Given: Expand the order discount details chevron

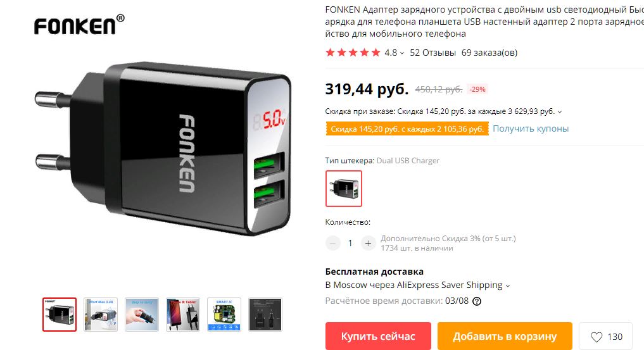Looking at the screenshot, I should click(560, 111).
